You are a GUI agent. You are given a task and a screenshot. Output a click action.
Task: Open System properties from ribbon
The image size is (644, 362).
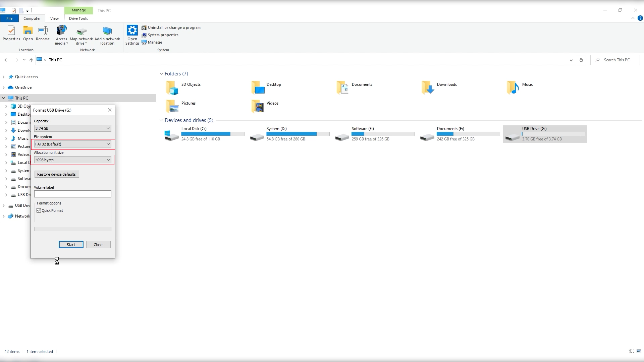pos(160,35)
